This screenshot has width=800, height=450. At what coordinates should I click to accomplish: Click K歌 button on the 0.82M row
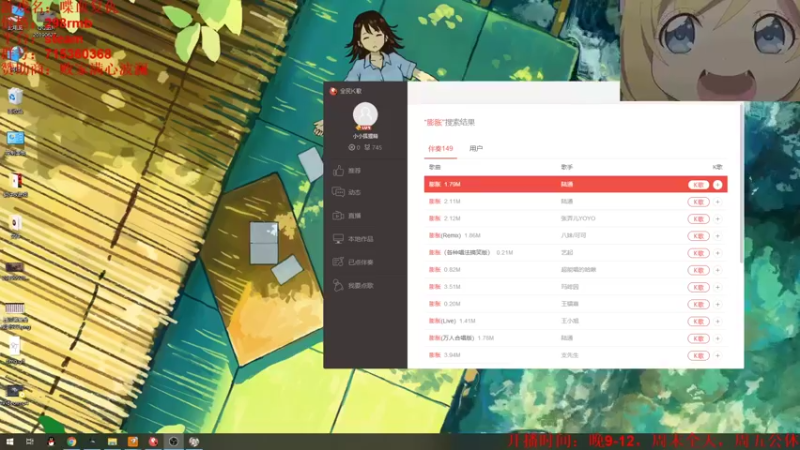pos(698,270)
